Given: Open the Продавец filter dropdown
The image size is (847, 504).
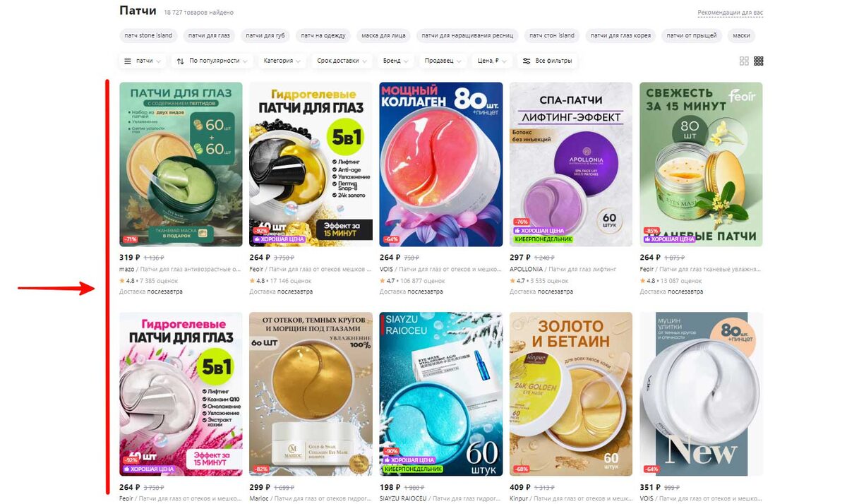Looking at the screenshot, I should click(x=443, y=61).
